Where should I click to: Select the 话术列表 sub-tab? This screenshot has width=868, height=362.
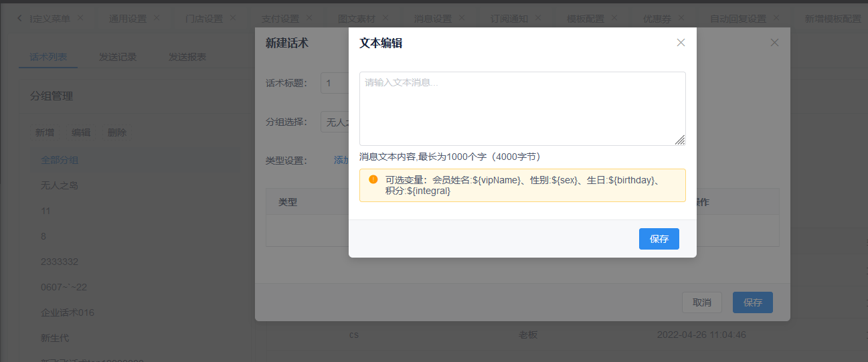coord(48,57)
